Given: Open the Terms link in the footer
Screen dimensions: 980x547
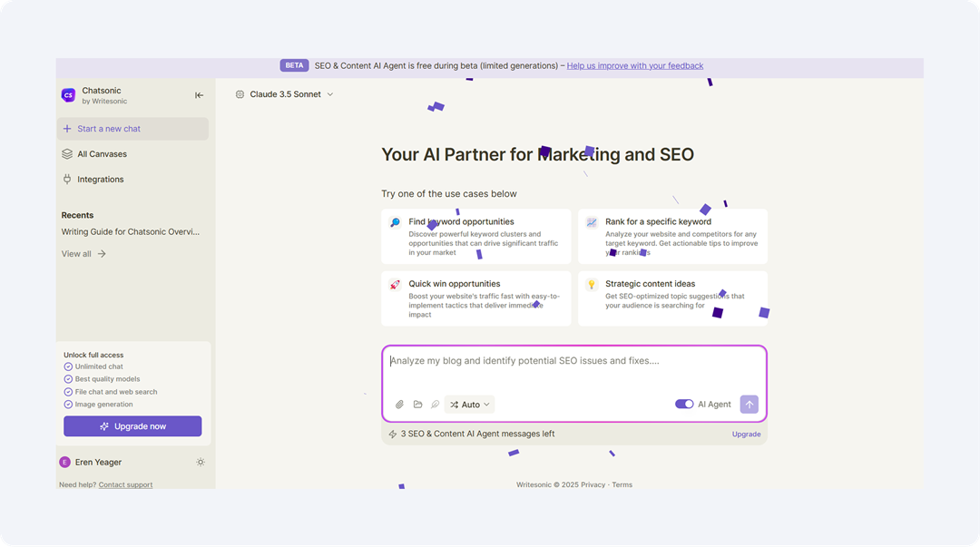Looking at the screenshot, I should (x=622, y=485).
